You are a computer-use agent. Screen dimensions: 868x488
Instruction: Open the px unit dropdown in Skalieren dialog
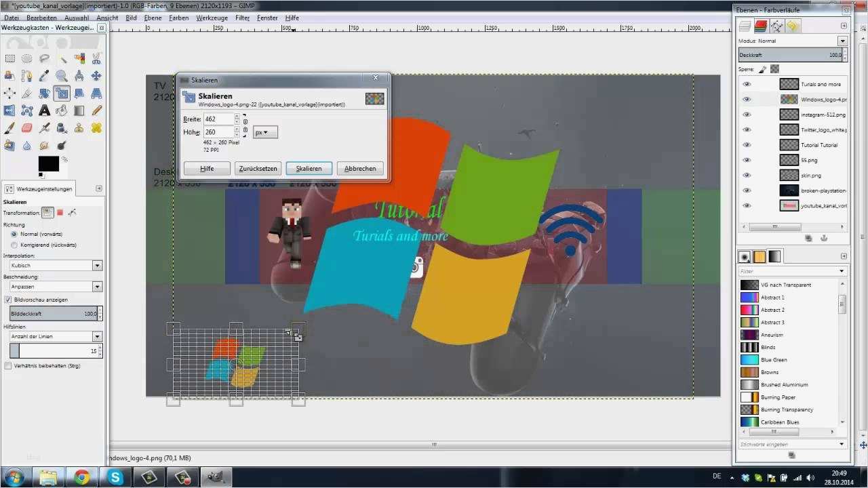pos(265,132)
